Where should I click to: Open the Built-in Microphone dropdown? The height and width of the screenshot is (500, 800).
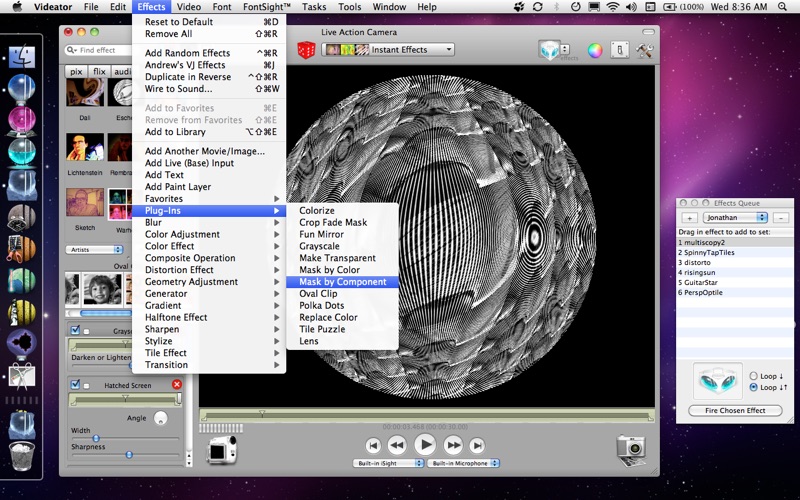[463, 463]
